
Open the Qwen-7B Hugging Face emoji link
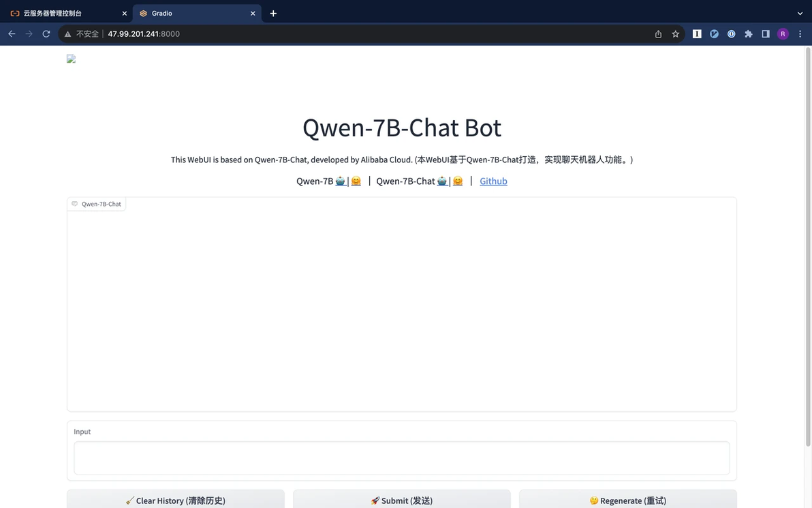[356, 181]
